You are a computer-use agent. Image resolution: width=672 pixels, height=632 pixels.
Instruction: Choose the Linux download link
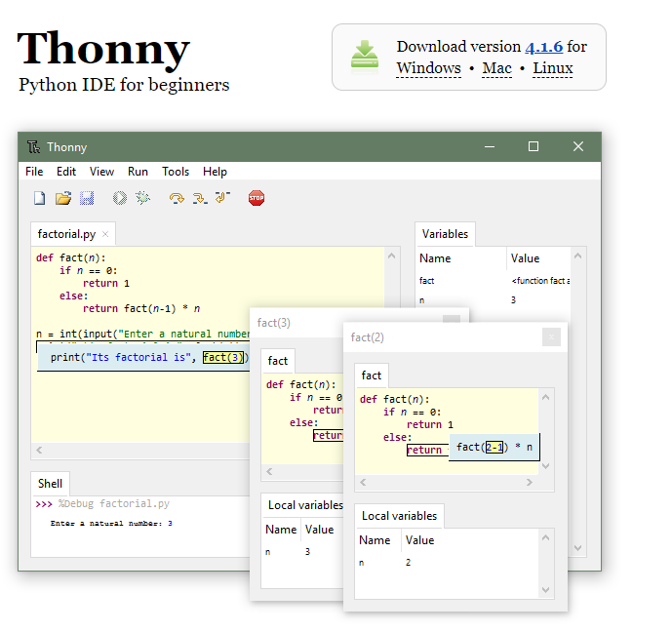pyautogui.click(x=553, y=68)
